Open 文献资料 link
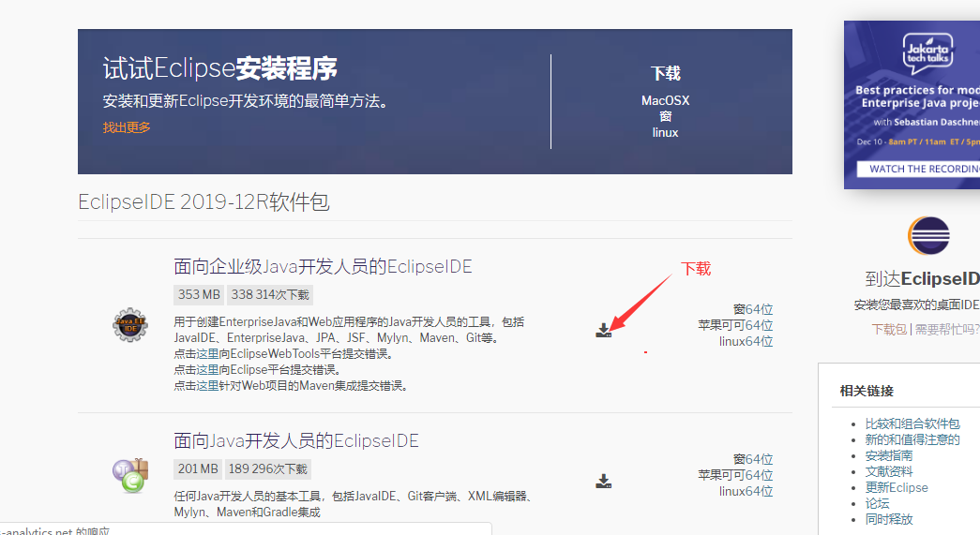Screen dimensions: 980x535 tap(889, 471)
